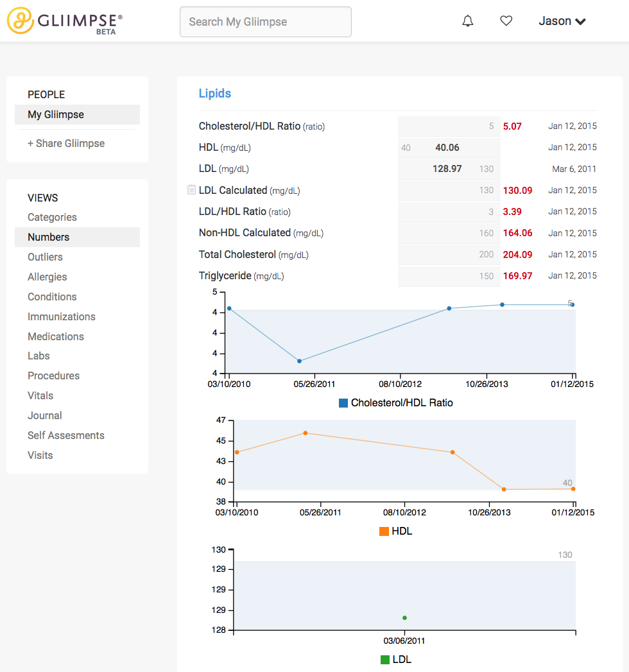
Task: Open the Vitals view
Action: point(40,395)
